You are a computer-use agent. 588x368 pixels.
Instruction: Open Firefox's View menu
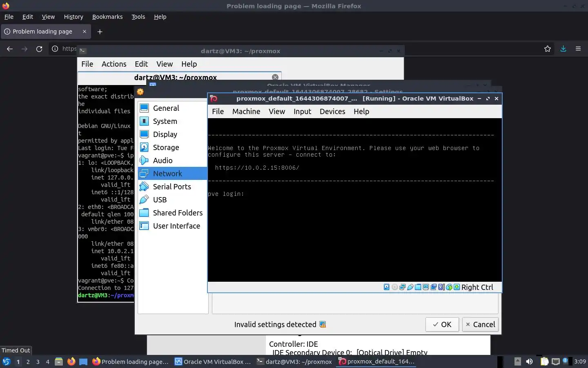48,17
